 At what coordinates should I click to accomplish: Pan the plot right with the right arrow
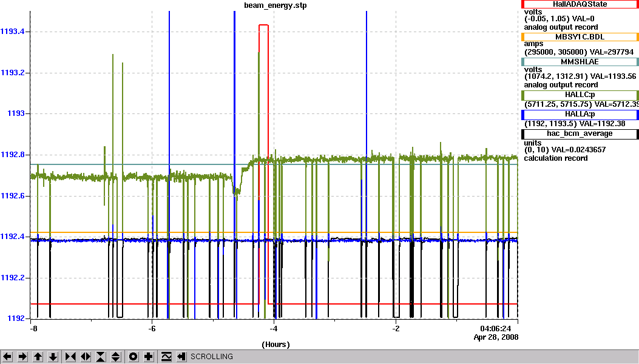[x=23, y=357]
